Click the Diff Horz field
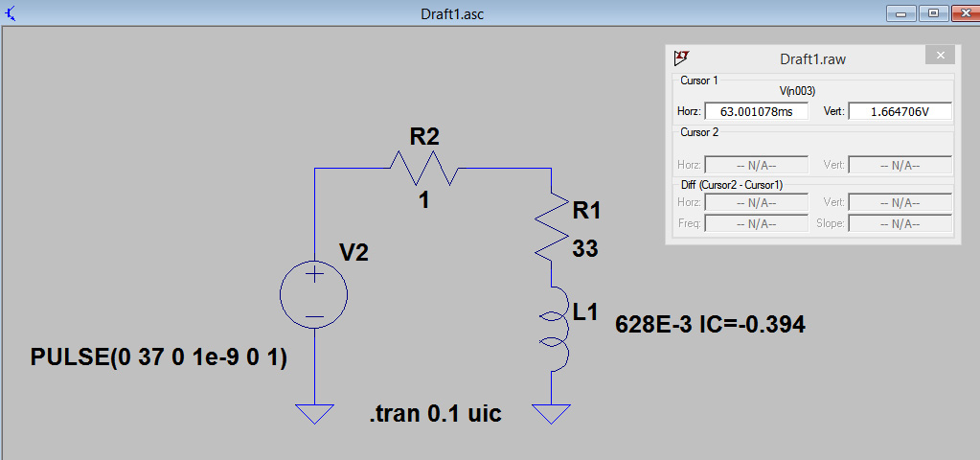The image size is (980, 460). click(756, 202)
